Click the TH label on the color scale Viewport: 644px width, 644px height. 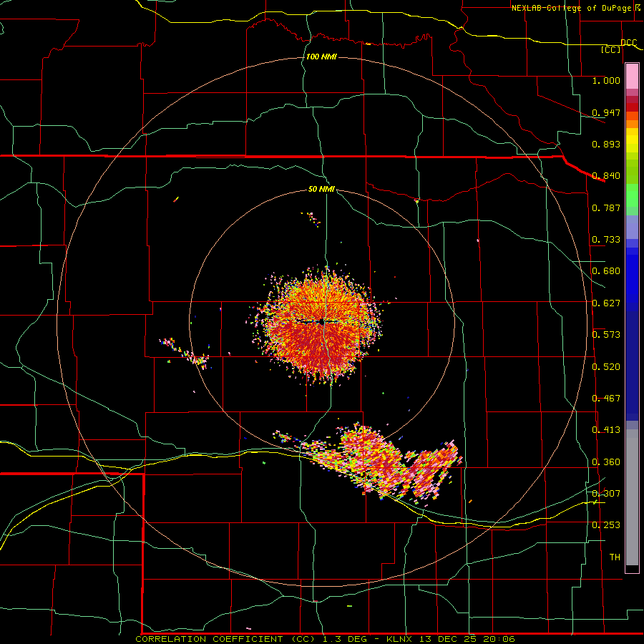click(615, 557)
